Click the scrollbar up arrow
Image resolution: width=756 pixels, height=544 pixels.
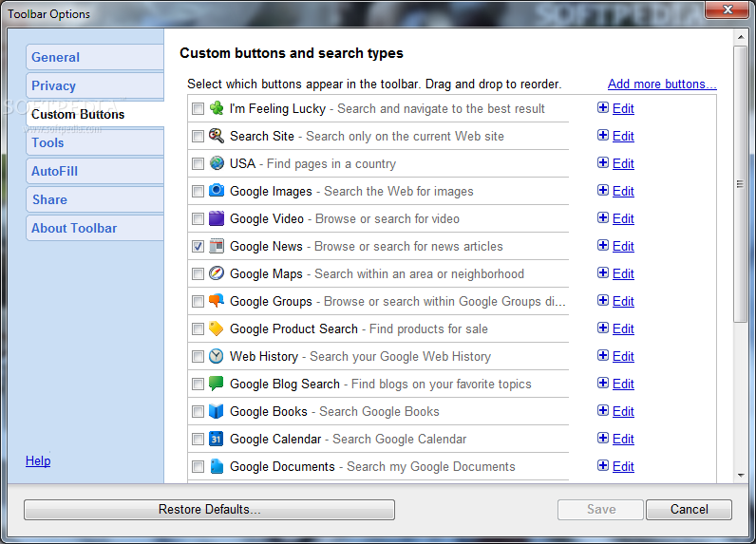pyautogui.click(x=741, y=37)
